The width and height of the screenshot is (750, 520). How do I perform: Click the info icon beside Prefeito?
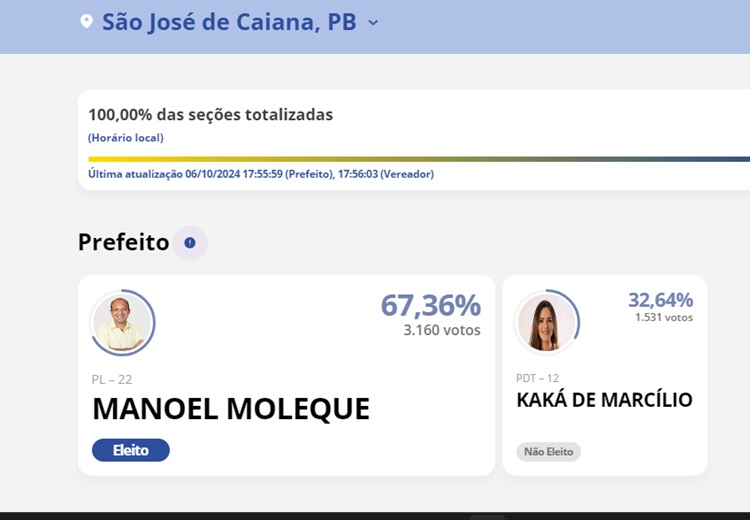tap(190, 242)
